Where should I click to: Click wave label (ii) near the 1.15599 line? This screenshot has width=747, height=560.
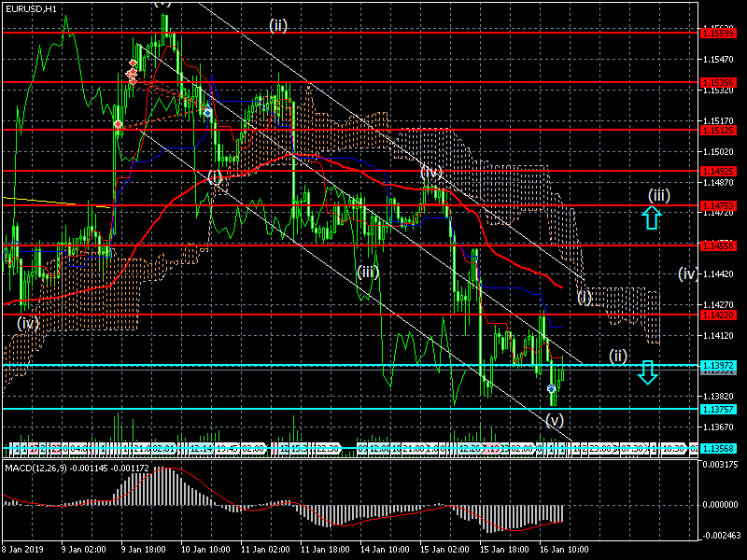(x=278, y=25)
